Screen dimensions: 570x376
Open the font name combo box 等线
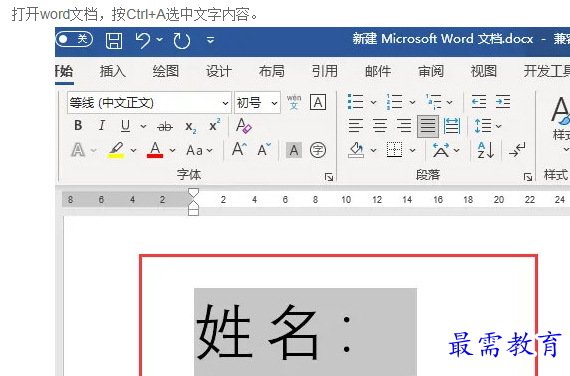(x=149, y=103)
